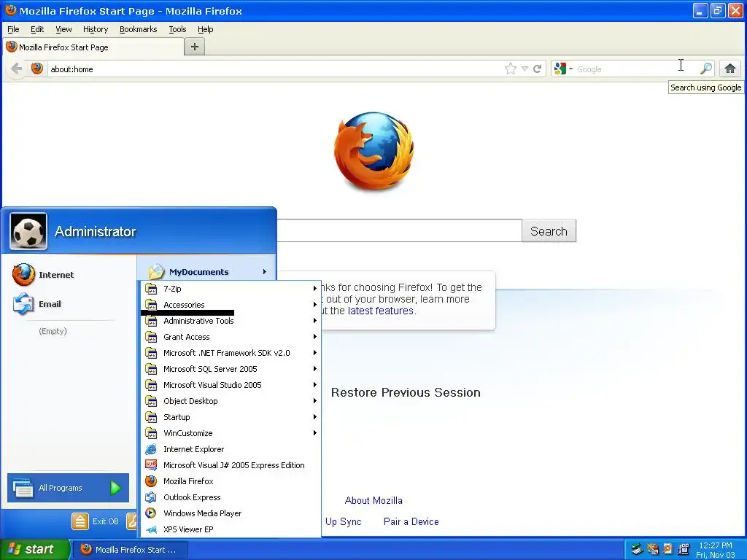
Task: Click the taskbar clock showing 12:27 PM
Action: (x=716, y=545)
